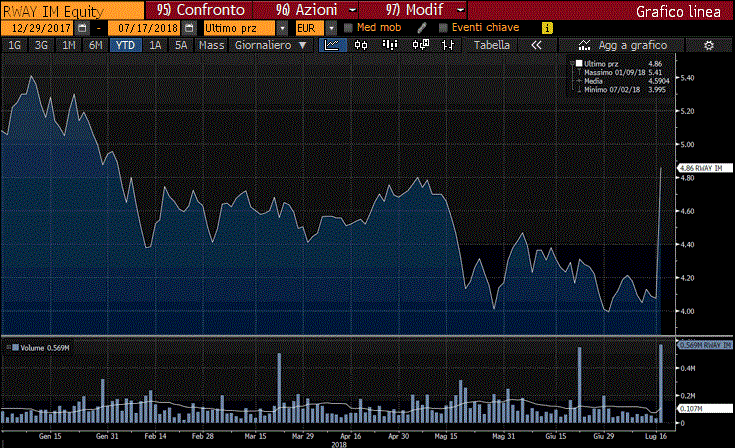Viewport: 735px width, 448px height.
Task: Select the 3G time range tab
Action: coord(41,45)
